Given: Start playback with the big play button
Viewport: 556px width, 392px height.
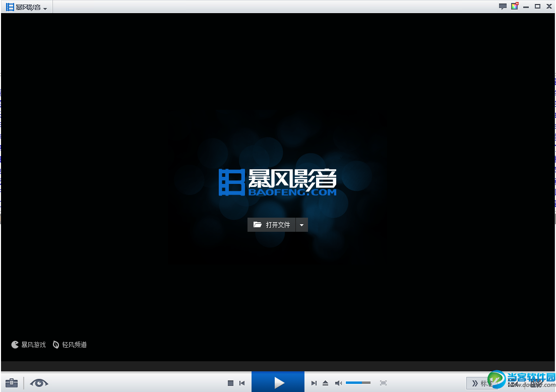Looking at the screenshot, I should point(278,382).
